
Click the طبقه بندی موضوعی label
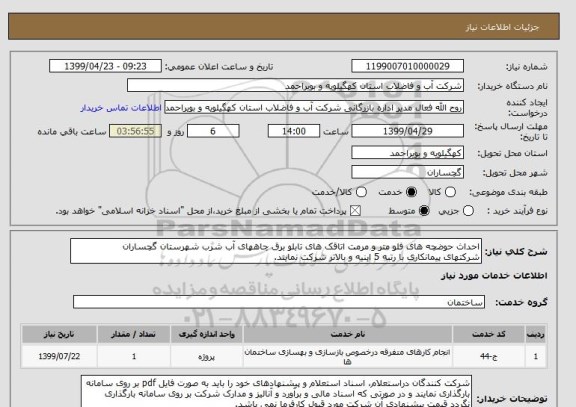click(508, 192)
